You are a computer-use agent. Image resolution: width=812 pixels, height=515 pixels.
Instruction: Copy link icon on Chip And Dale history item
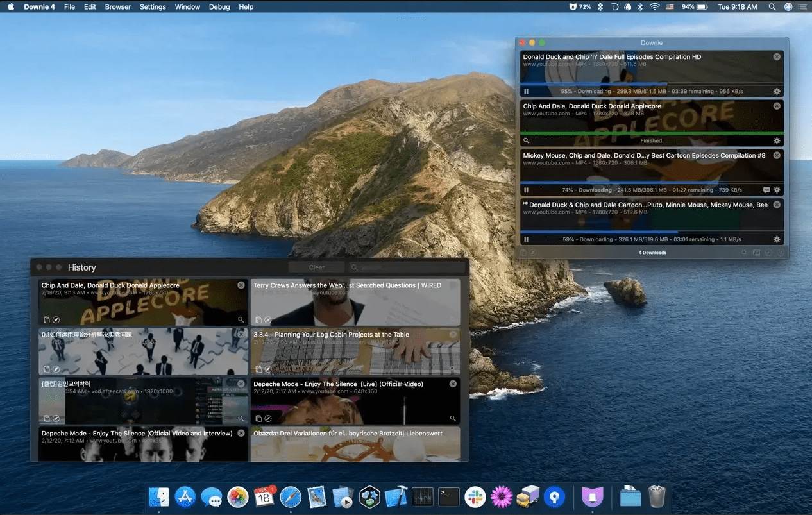click(x=46, y=319)
